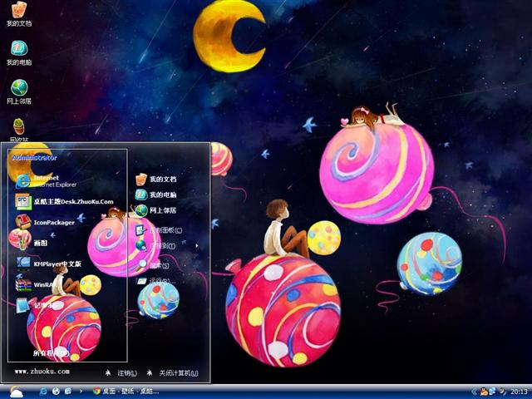The image size is (532, 399).
Task: Click the cloud-shaped Start button on taskbar
Action: point(16,392)
